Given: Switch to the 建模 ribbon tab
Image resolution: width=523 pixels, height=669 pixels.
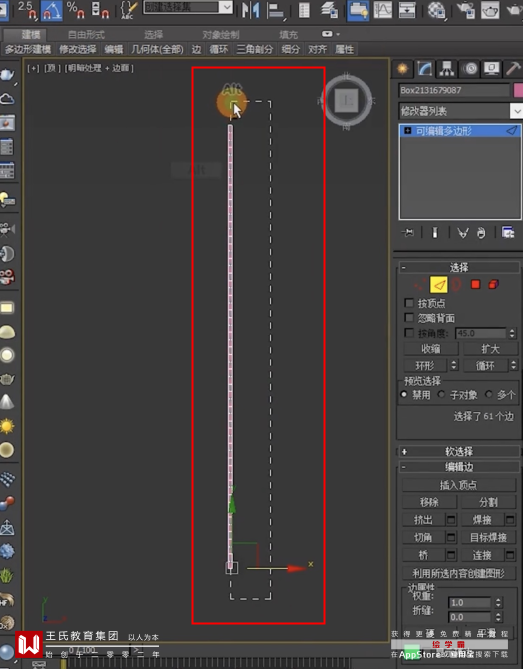Looking at the screenshot, I should tap(31, 35).
